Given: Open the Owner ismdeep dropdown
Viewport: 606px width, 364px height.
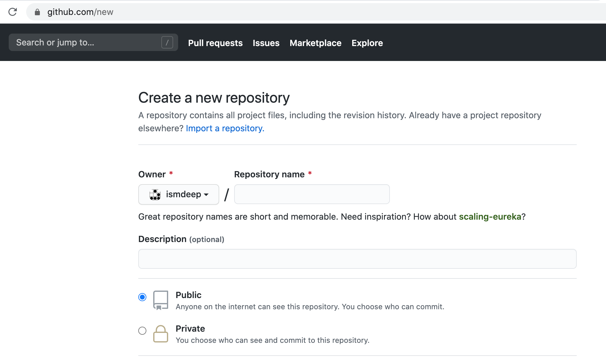Looking at the screenshot, I should 179,194.
